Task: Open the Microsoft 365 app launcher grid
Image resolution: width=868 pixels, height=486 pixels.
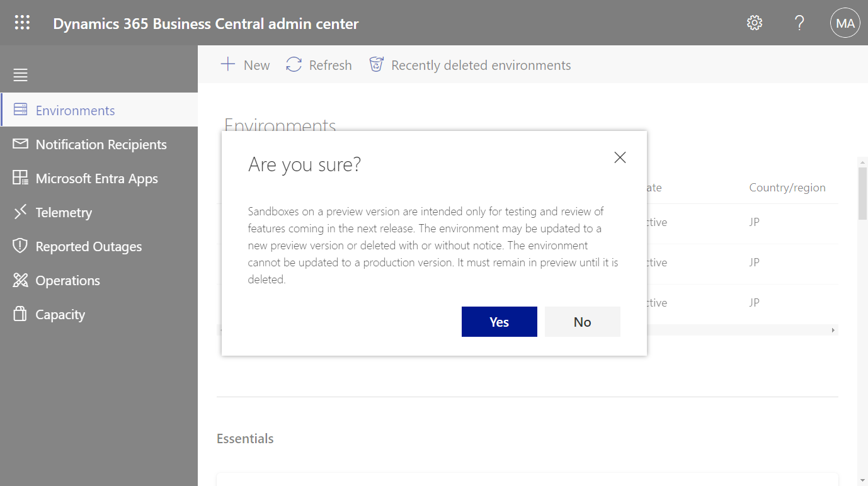Action: click(22, 22)
